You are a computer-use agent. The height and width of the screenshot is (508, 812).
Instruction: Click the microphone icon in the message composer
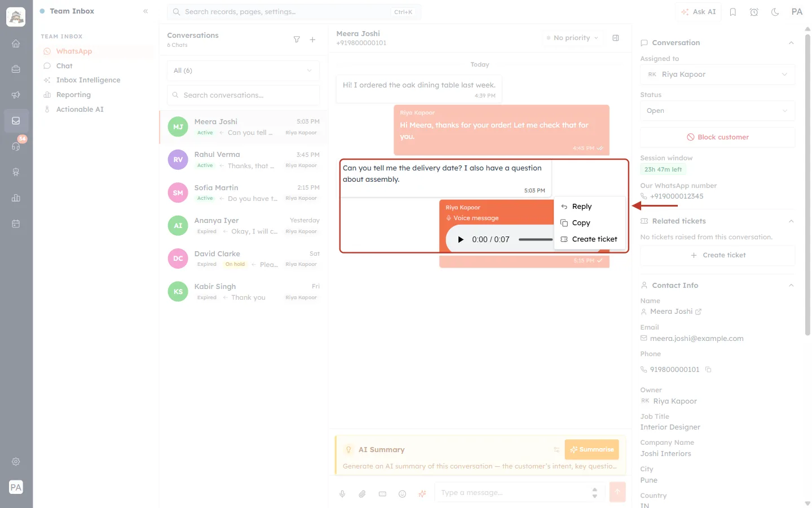(x=342, y=494)
